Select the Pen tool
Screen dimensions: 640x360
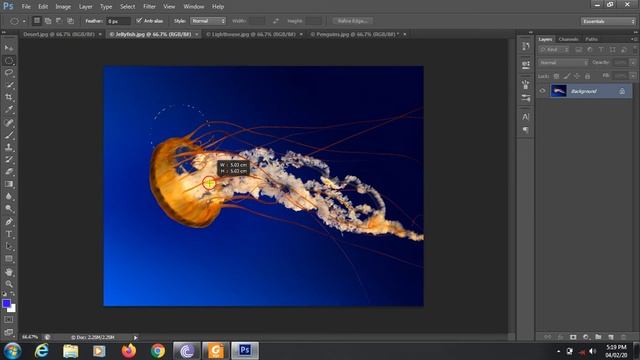pyautogui.click(x=9, y=222)
